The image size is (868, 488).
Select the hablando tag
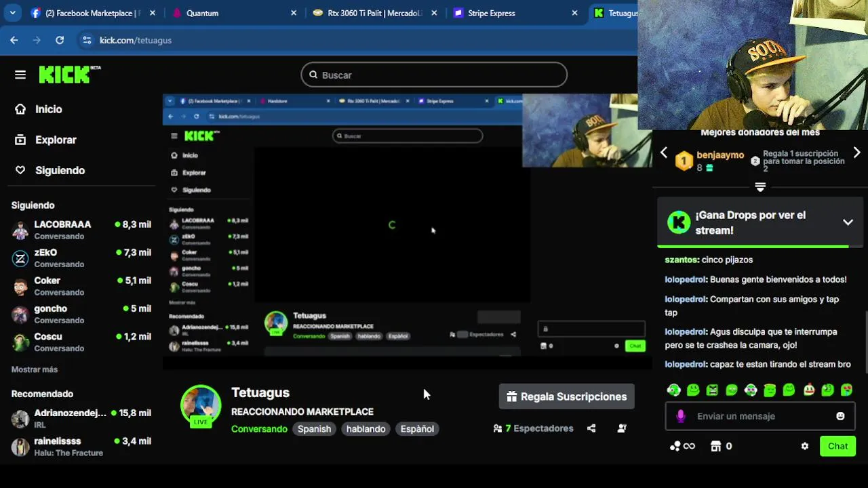366,428
